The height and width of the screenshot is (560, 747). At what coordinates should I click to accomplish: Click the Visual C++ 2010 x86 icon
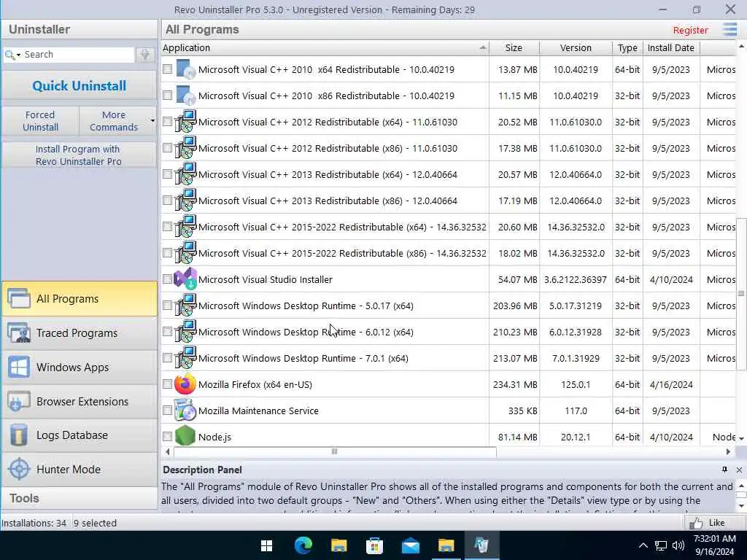pyautogui.click(x=185, y=96)
